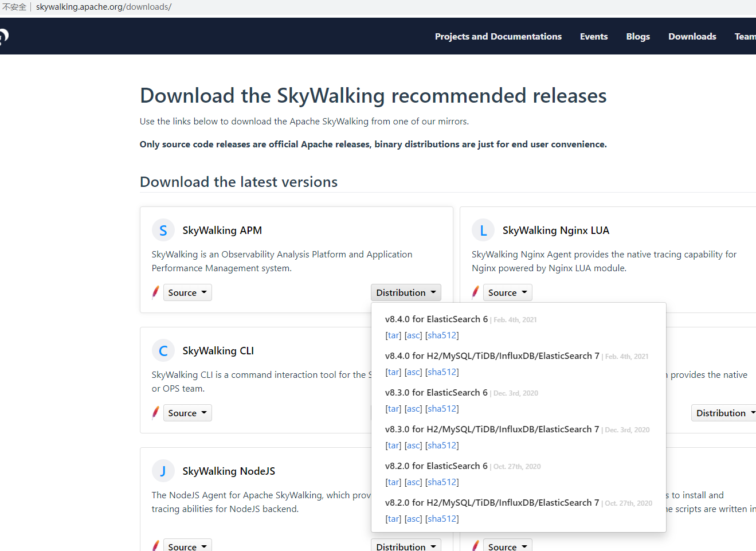
Task: Click the SkyWalking CLI circle icon
Action: pyautogui.click(x=163, y=350)
